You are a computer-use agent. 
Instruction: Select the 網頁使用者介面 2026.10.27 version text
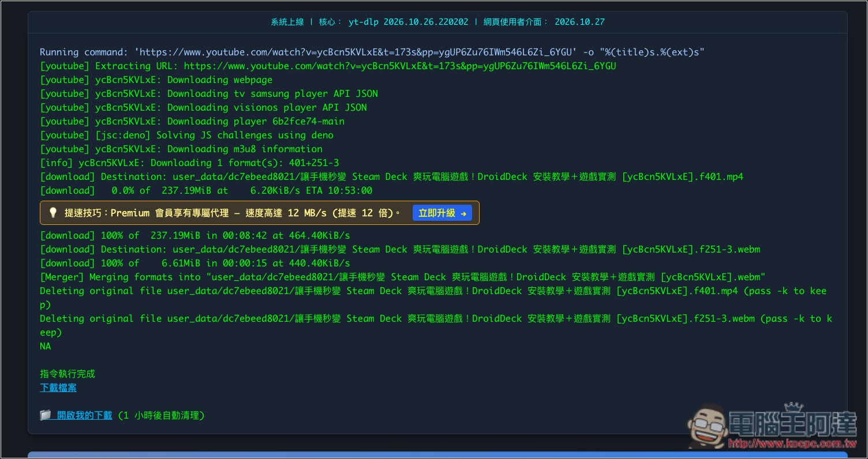coord(543,22)
